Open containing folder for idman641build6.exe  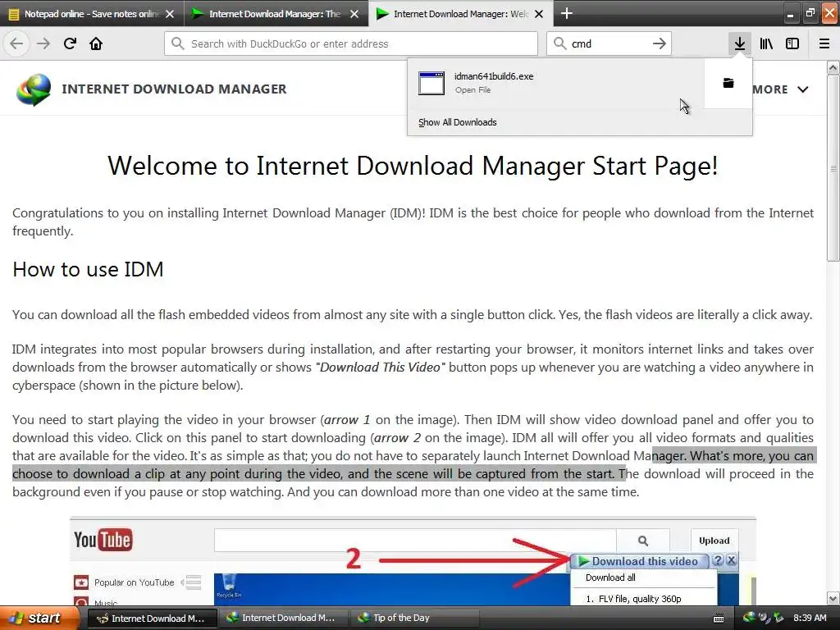click(728, 83)
